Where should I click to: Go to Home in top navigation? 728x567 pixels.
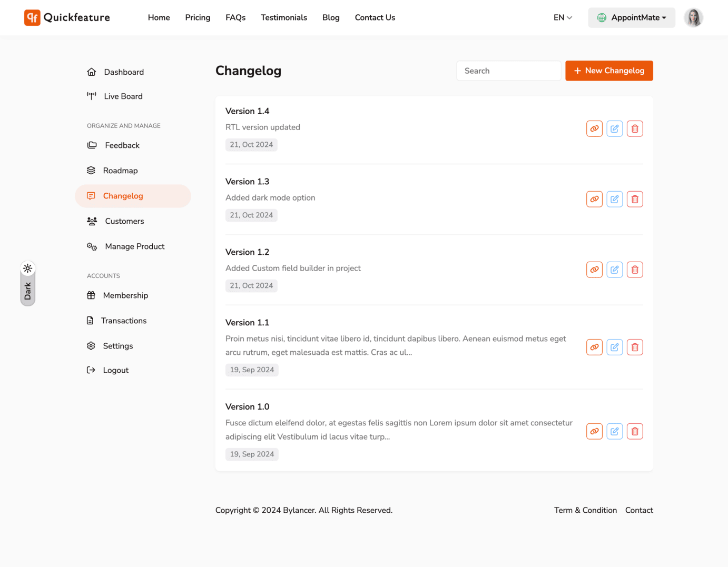click(159, 17)
